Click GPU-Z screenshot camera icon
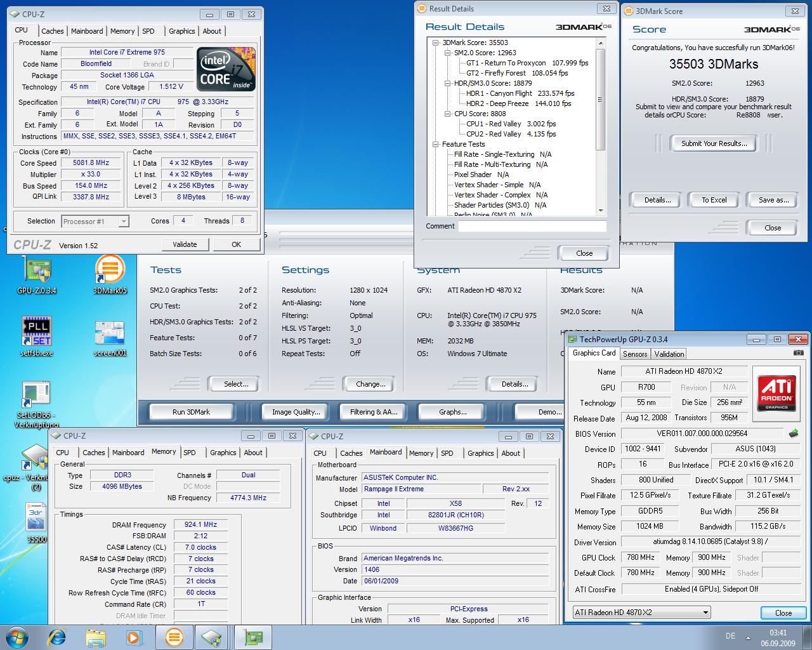The width and height of the screenshot is (812, 650). pos(799,353)
